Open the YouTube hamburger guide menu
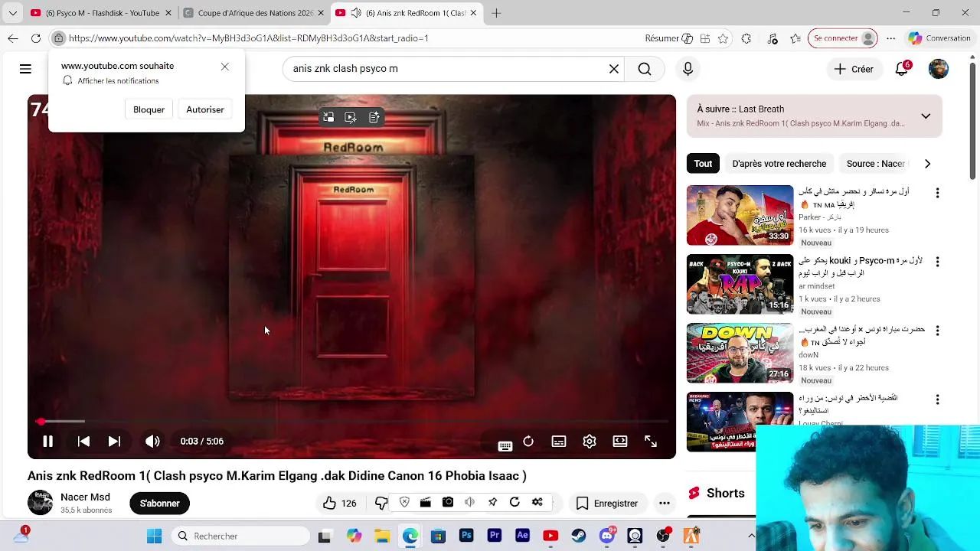Viewport: 980px width, 551px height. tap(25, 69)
